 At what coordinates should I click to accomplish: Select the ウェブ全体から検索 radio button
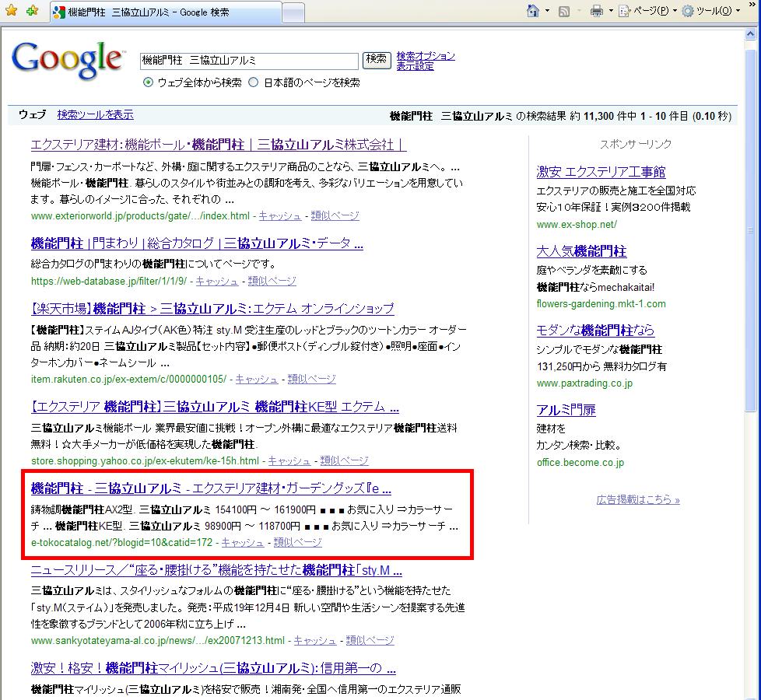click(148, 82)
